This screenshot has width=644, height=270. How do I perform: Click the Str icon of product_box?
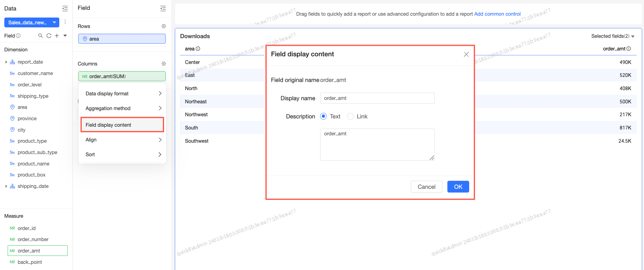tap(12, 175)
